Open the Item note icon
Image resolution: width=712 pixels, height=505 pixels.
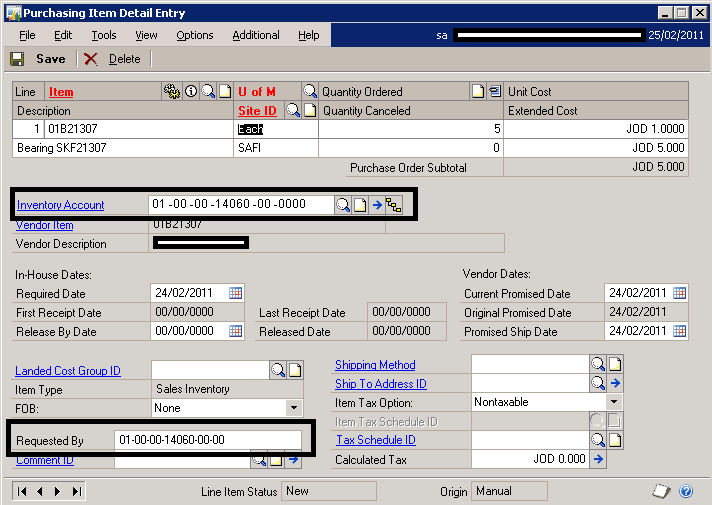pos(225,91)
